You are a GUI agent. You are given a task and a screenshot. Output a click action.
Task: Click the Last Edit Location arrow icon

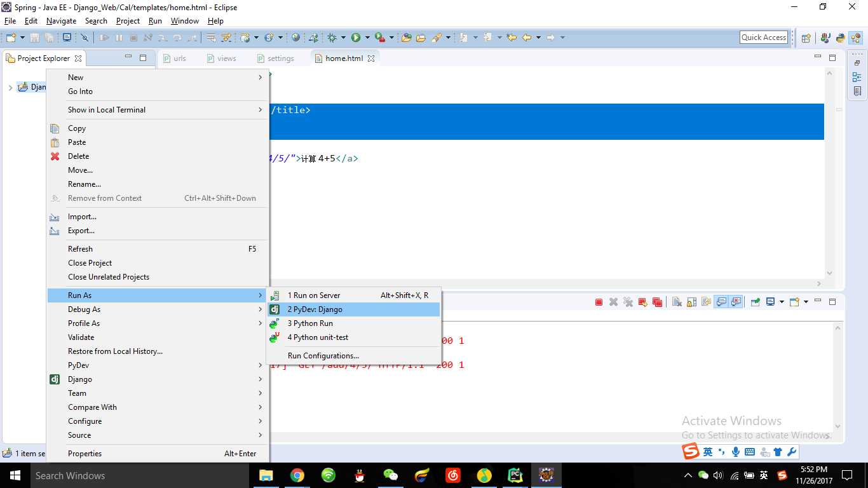tap(511, 37)
